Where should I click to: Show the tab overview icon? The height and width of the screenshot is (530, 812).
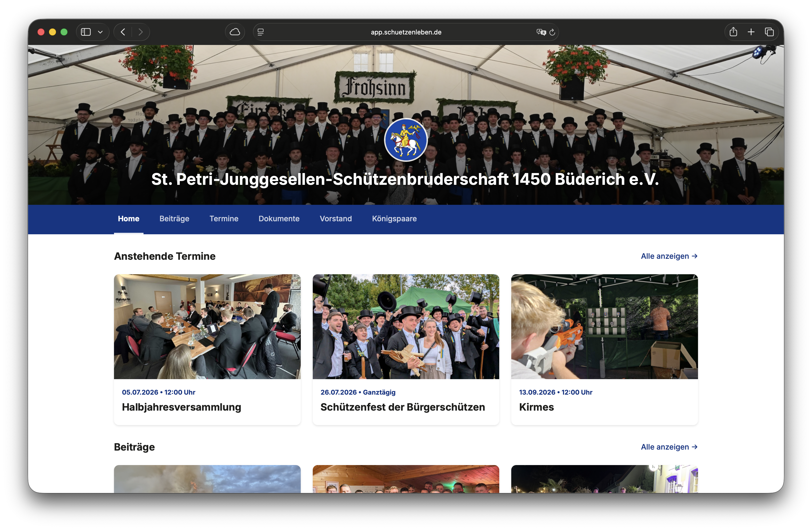(x=769, y=32)
